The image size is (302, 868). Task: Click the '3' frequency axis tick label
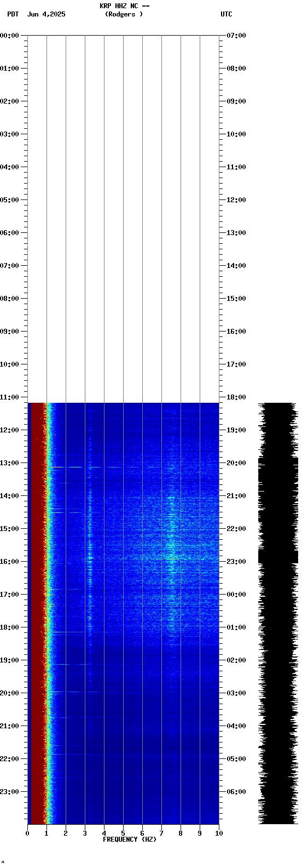click(x=85, y=833)
